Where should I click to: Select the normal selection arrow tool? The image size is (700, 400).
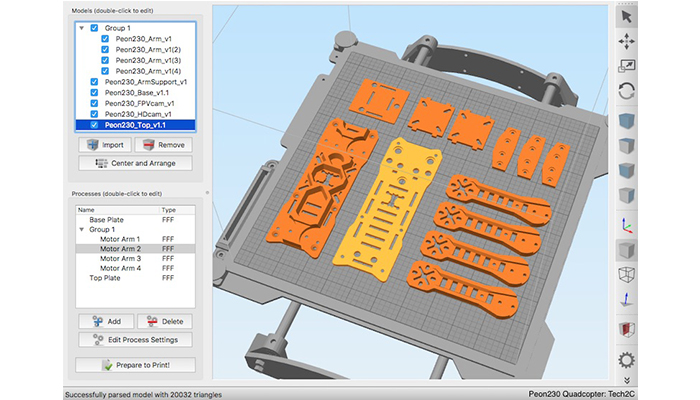click(x=626, y=17)
